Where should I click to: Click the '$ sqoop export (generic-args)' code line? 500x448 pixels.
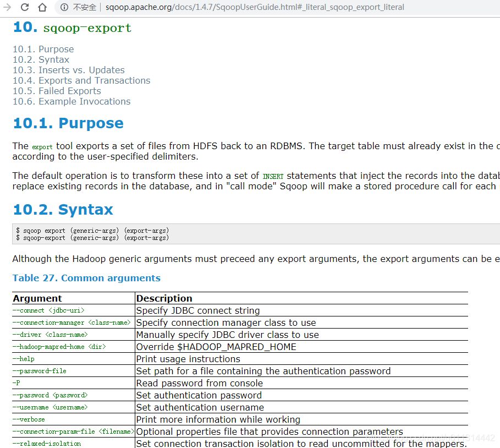[x=92, y=231]
